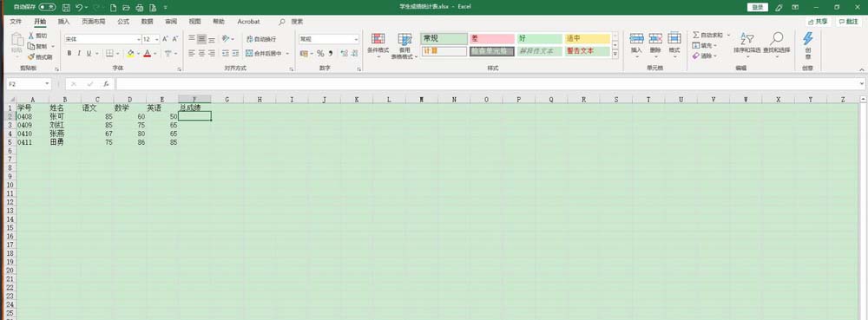Click the Select All corner of the grid
This screenshot has width=868, height=320.
[10, 100]
